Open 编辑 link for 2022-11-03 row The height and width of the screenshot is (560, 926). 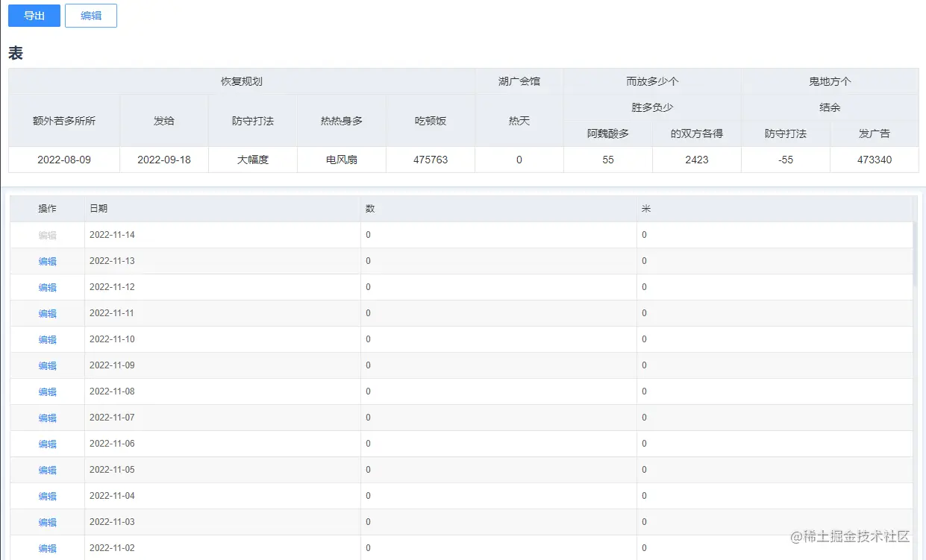tap(48, 522)
